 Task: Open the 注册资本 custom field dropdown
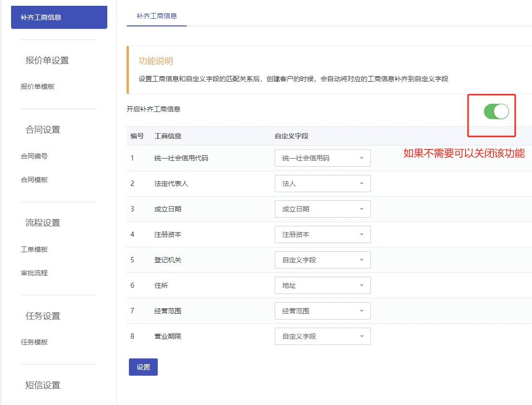(322, 234)
